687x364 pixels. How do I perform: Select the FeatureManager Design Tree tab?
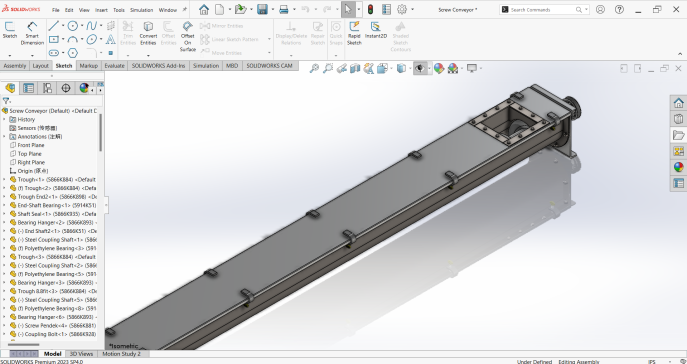click(10, 88)
